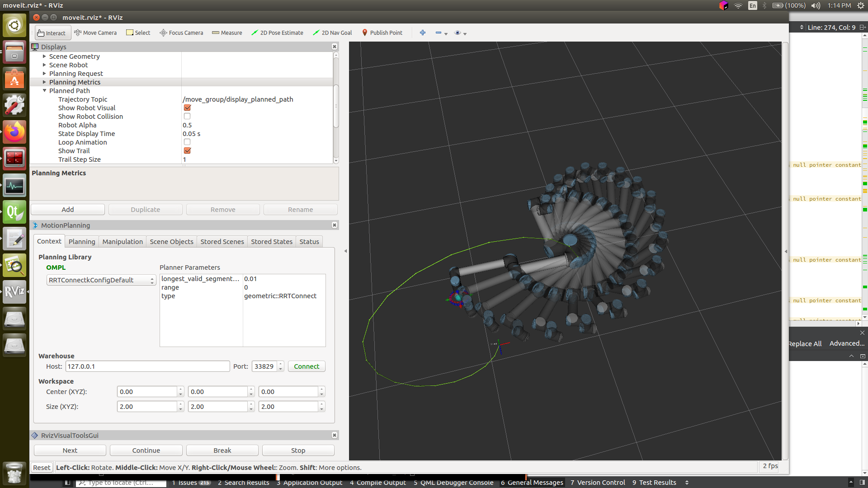
Task: Open the volume indicator in top bar
Action: 816,5
